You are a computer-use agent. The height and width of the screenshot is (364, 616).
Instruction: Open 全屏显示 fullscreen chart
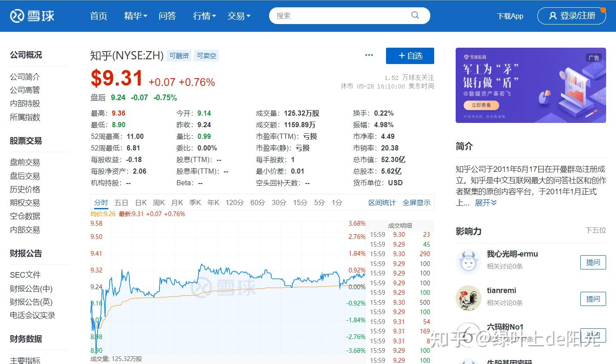pos(417,202)
